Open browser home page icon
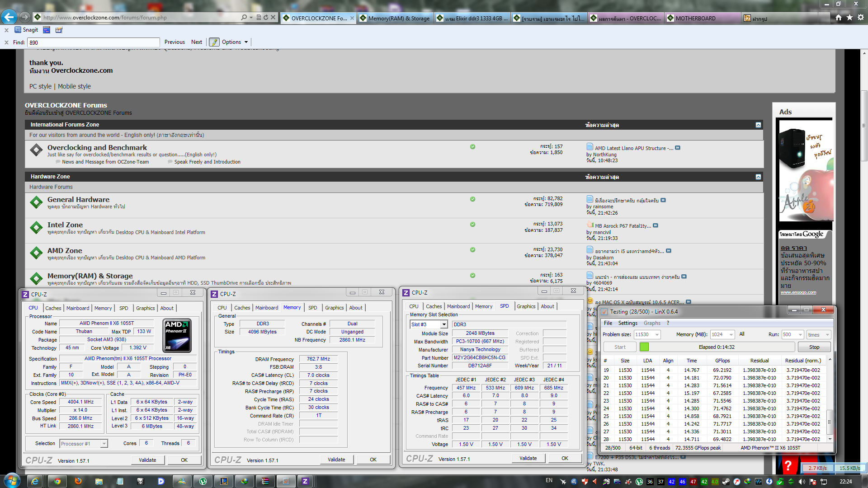Screen dimensions: 868x488 (x=839, y=18)
